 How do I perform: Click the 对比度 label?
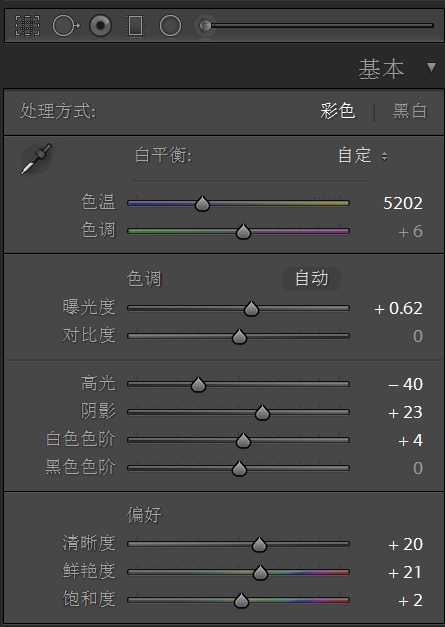pyautogui.click(x=89, y=335)
